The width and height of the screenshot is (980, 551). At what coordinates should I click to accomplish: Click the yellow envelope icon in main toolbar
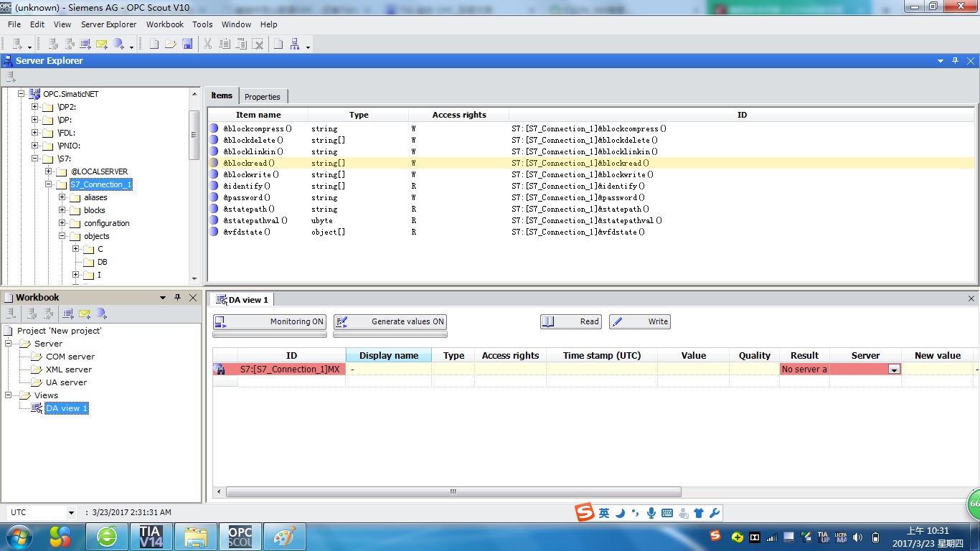pos(101,44)
